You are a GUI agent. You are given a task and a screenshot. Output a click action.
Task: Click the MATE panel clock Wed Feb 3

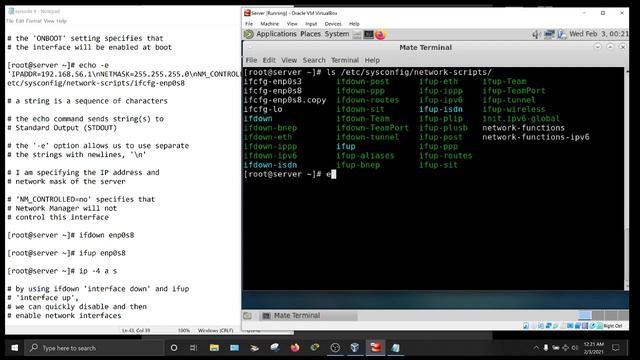click(x=598, y=34)
